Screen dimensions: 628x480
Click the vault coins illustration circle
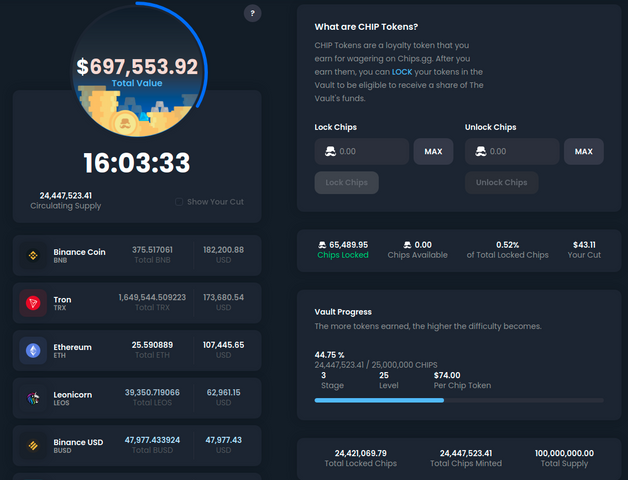(x=137, y=71)
